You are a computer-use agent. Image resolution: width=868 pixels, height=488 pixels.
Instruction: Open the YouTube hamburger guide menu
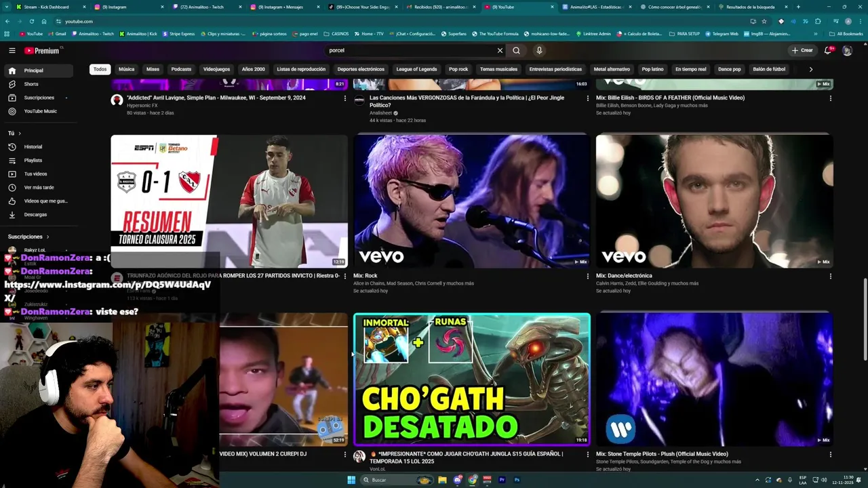pos(12,50)
